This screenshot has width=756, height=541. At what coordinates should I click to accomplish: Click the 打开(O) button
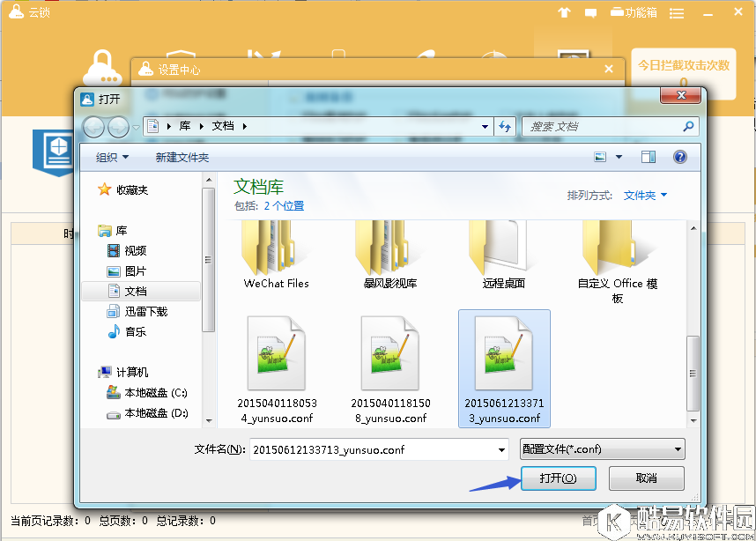559,478
